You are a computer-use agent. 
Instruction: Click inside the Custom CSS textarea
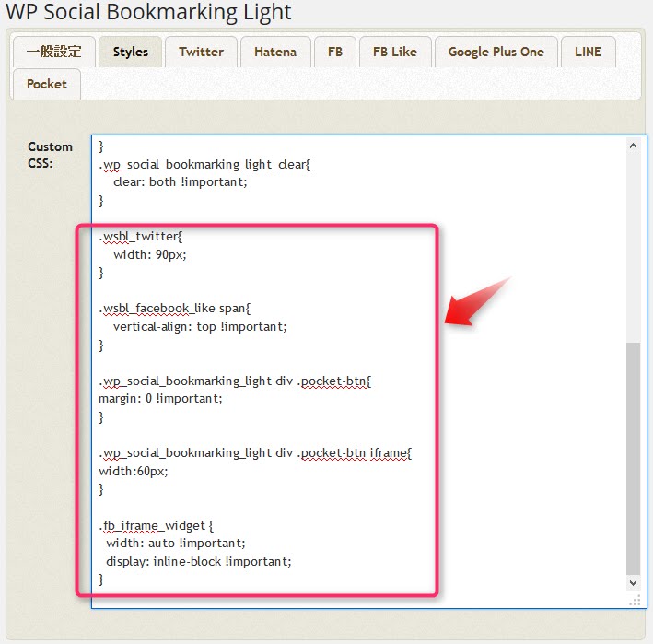point(368,371)
